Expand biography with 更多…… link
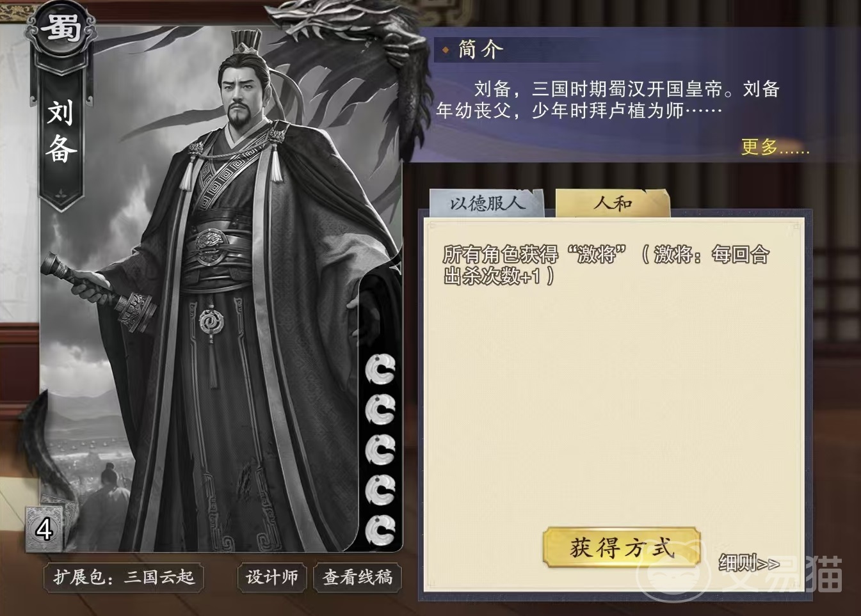 click(x=775, y=147)
